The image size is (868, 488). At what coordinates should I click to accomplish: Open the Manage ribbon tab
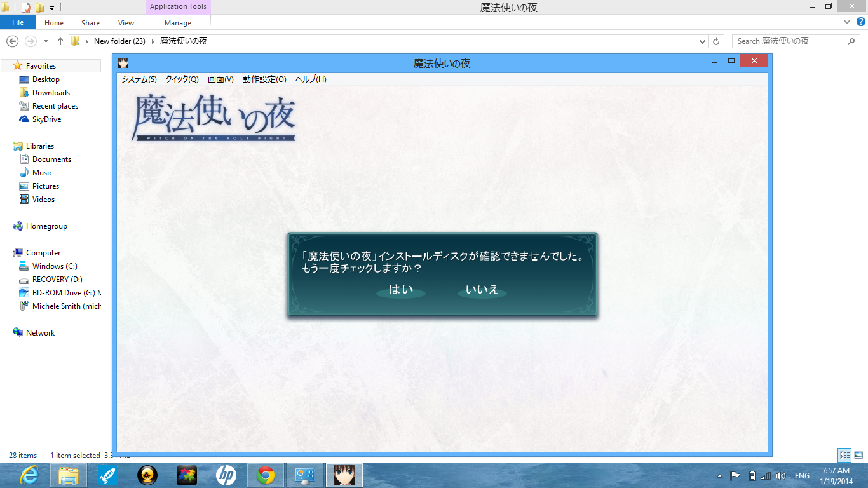(x=178, y=23)
